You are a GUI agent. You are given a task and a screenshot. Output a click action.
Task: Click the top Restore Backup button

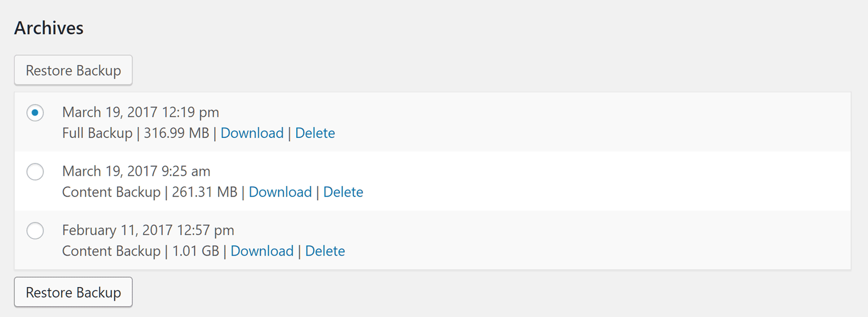pyautogui.click(x=73, y=71)
